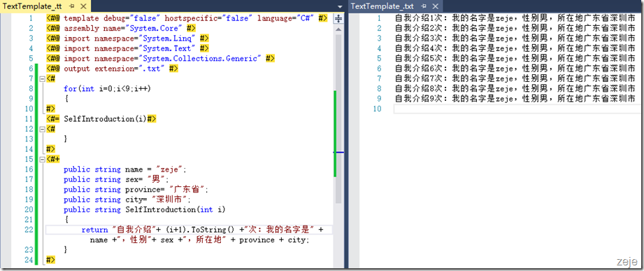Click output line 自我介绍9次 in the txt file
The height and width of the screenshot is (271, 644).
515,99
